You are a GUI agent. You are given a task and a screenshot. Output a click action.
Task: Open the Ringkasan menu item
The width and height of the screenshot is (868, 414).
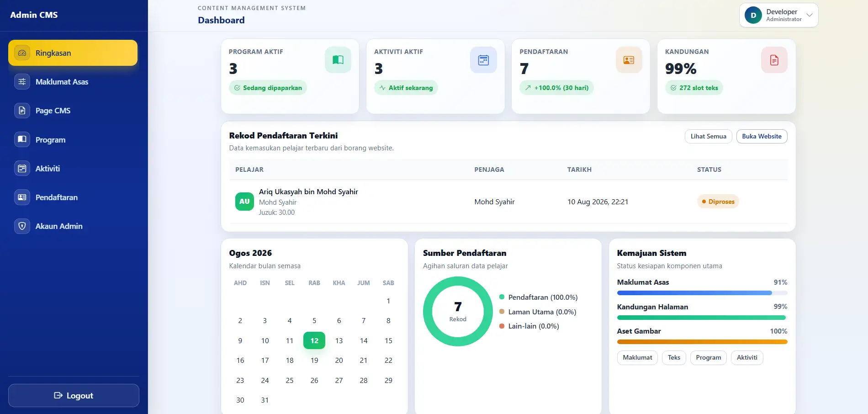[x=73, y=53]
